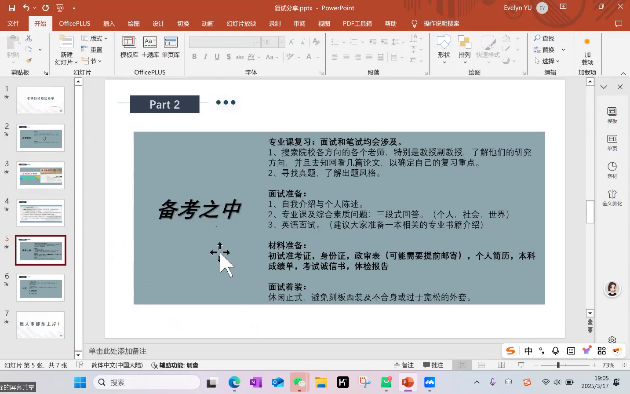Collapse the ribbon with the chevron
Image resolution: width=630 pixels, height=394 pixels.
click(623, 73)
